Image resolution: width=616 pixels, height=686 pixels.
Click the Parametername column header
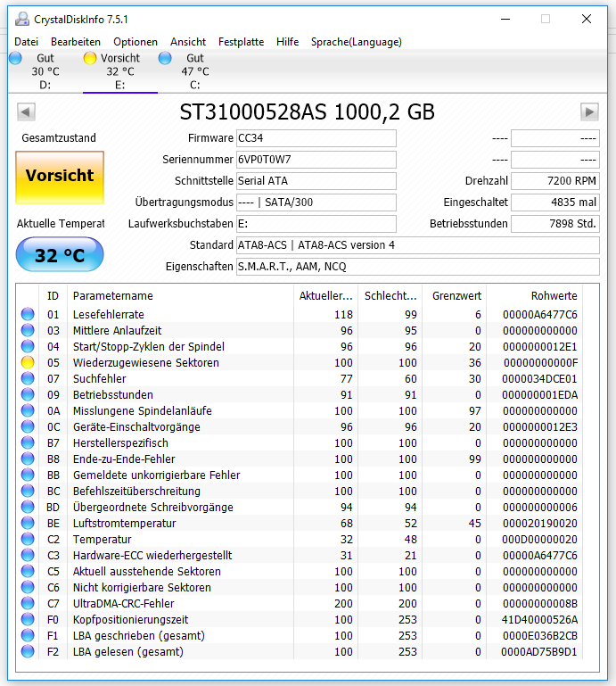pyautogui.click(x=180, y=296)
